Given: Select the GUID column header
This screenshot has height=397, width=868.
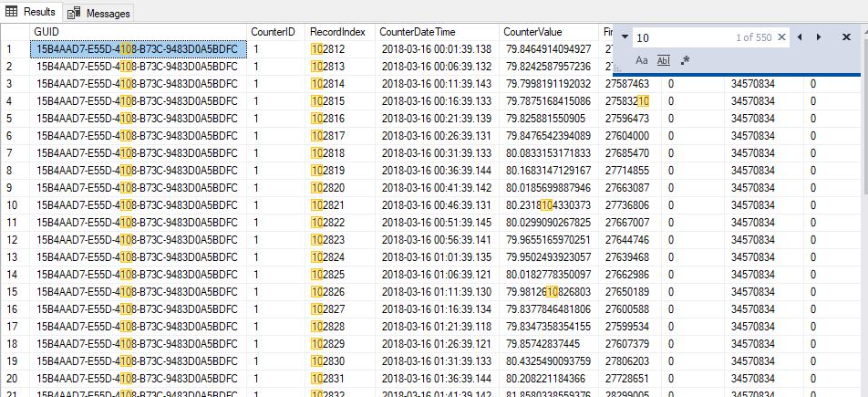Looking at the screenshot, I should 138,32.
